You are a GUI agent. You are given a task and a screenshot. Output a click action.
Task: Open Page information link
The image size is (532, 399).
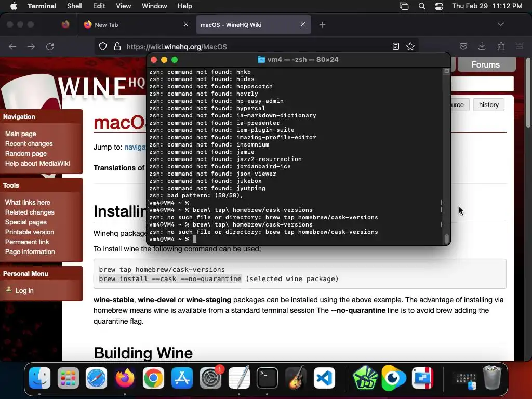30,251
